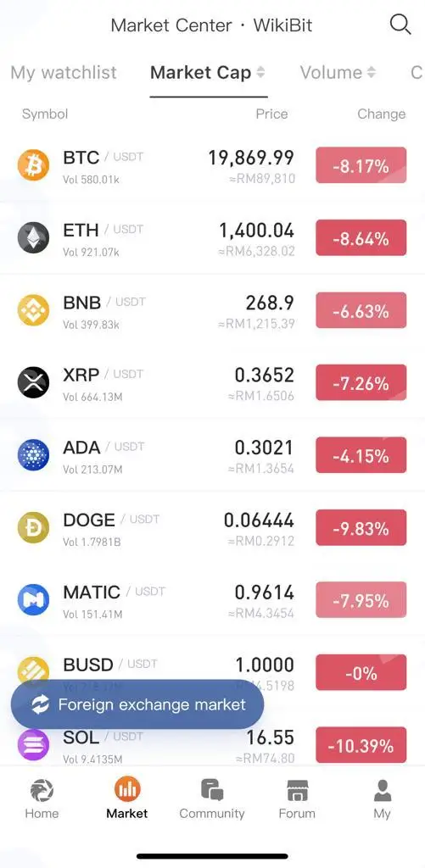
Task: Open the Community section
Action: coord(212,798)
